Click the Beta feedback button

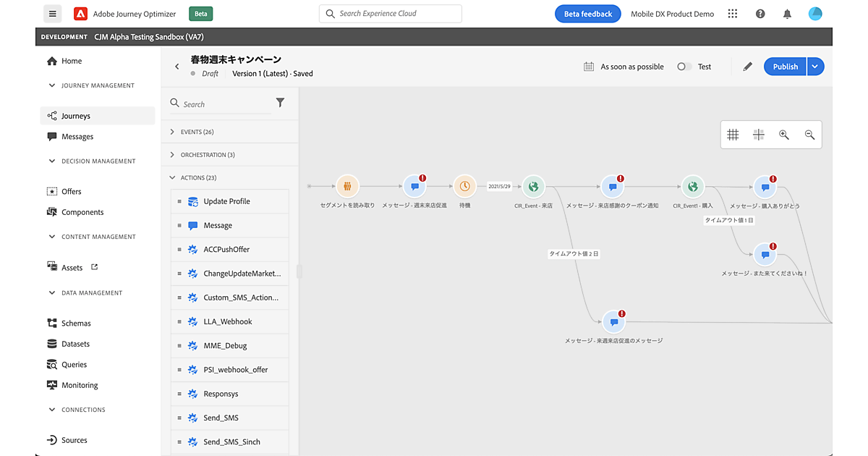point(587,14)
